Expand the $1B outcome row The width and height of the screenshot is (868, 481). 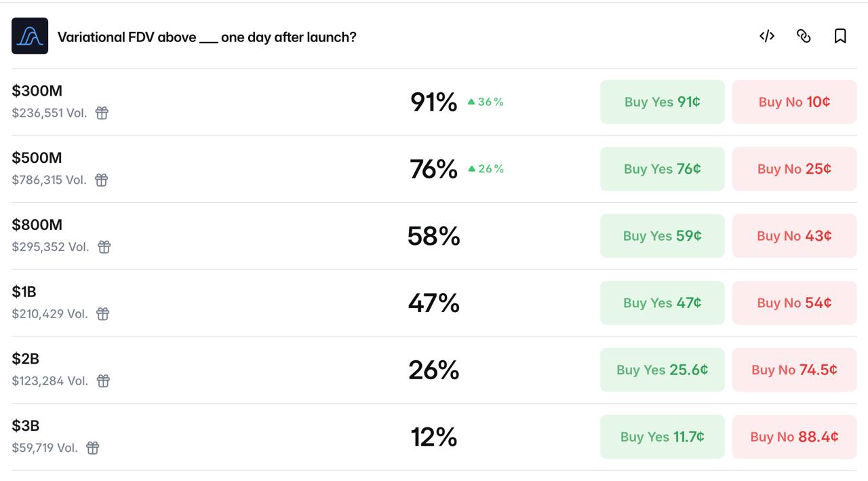click(434, 303)
